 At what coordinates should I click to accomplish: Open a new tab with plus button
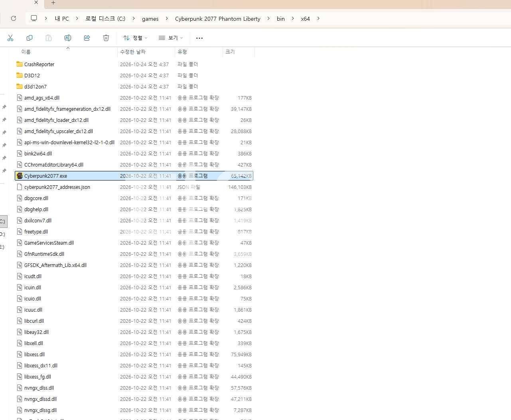coord(53,3)
